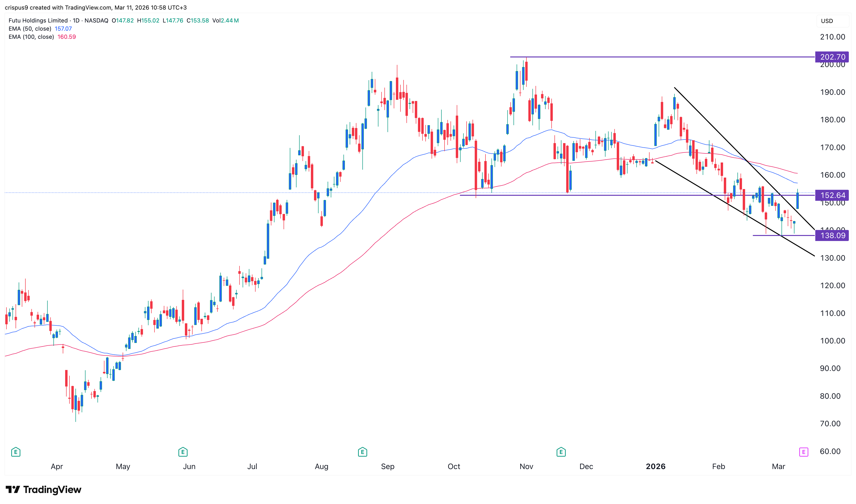
Task: Click the earnings E marker before June
Action: tap(183, 452)
